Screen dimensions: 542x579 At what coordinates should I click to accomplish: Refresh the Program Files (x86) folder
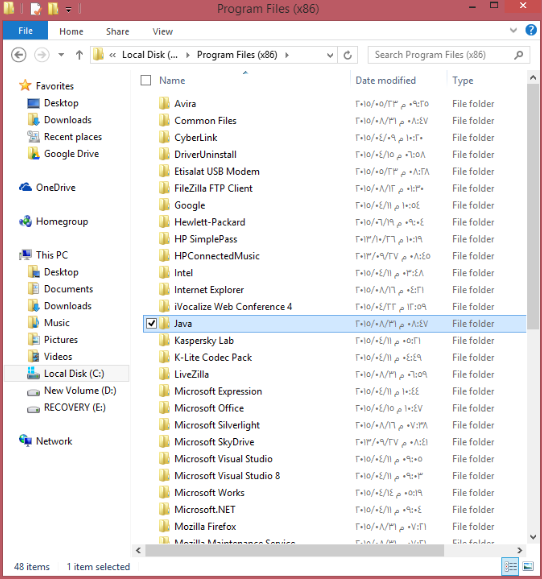(347, 55)
